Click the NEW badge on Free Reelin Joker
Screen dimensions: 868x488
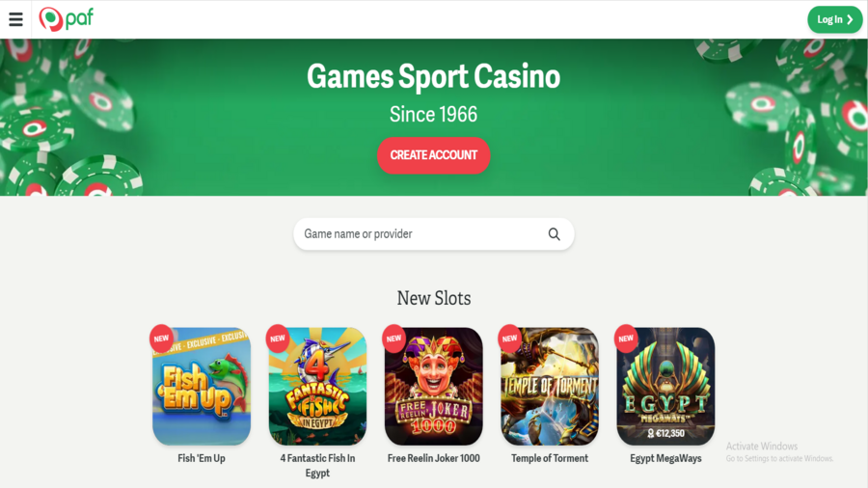tap(394, 339)
